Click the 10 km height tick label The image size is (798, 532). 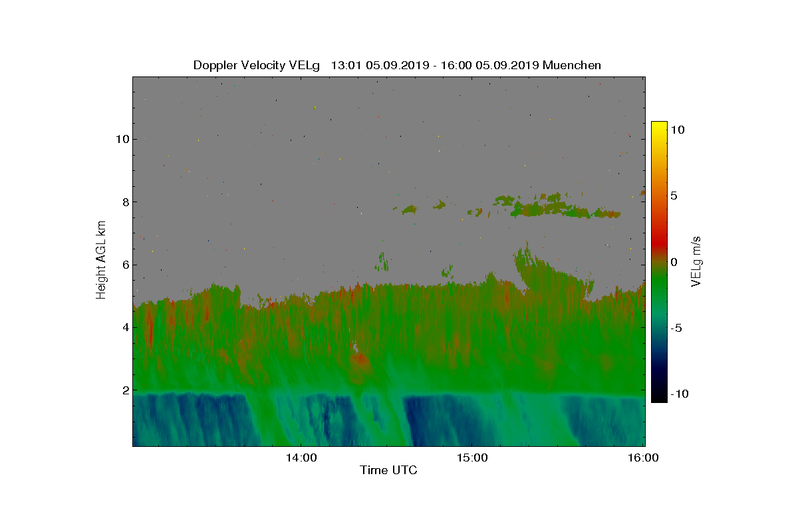pyautogui.click(x=122, y=139)
